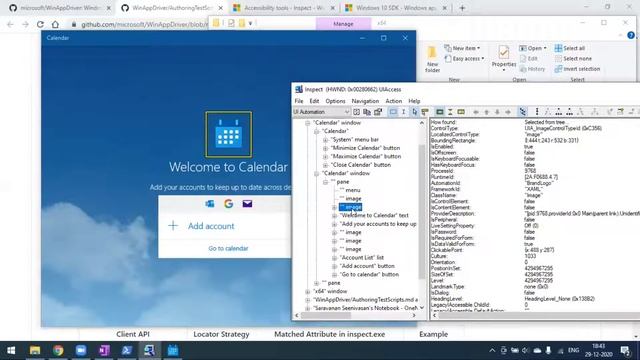Open a new browser tab with plus icon

point(462,8)
